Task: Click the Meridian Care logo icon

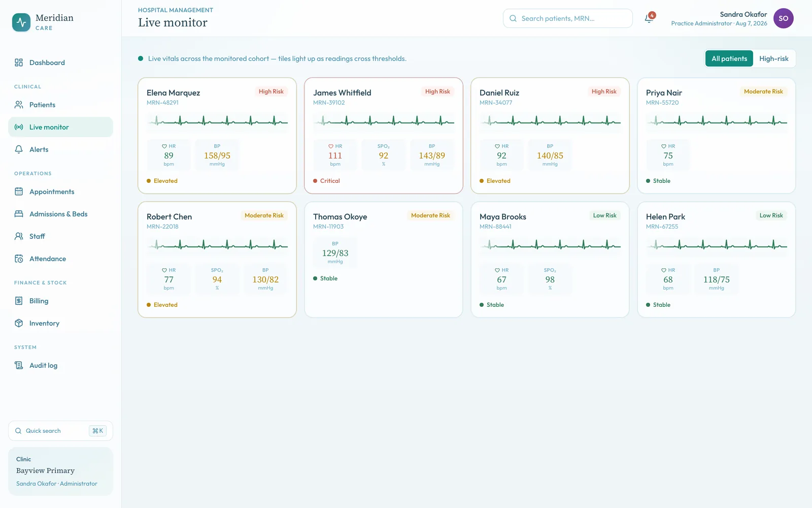Action: coord(21,22)
